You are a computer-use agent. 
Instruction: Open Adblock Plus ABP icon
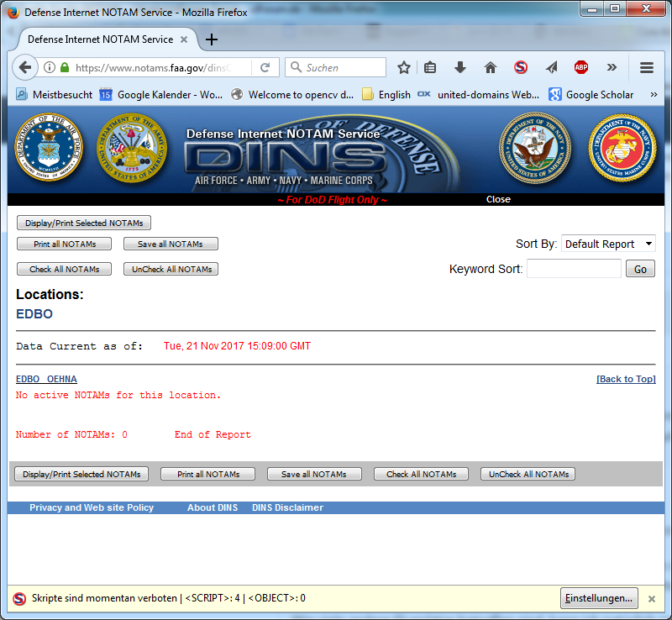click(581, 67)
